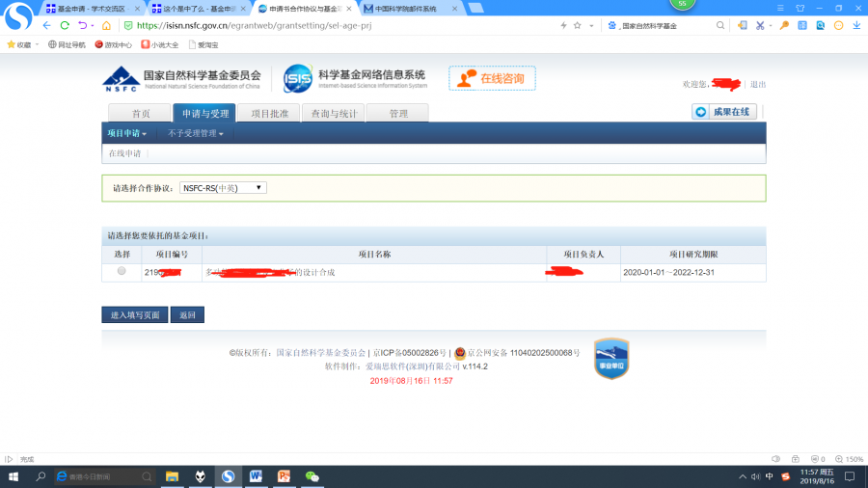Open the 小说大全 bookmark
The image size is (868, 488).
pyautogui.click(x=159, y=44)
